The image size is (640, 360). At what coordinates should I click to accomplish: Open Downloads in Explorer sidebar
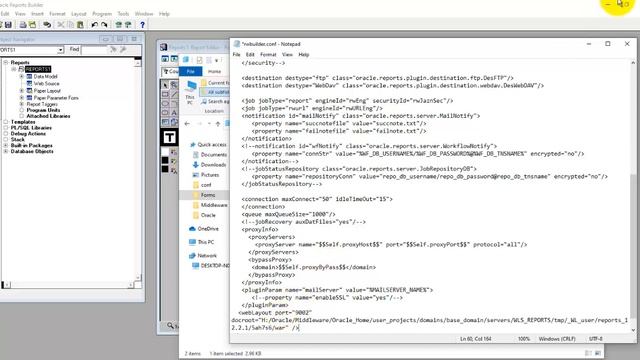click(x=213, y=165)
